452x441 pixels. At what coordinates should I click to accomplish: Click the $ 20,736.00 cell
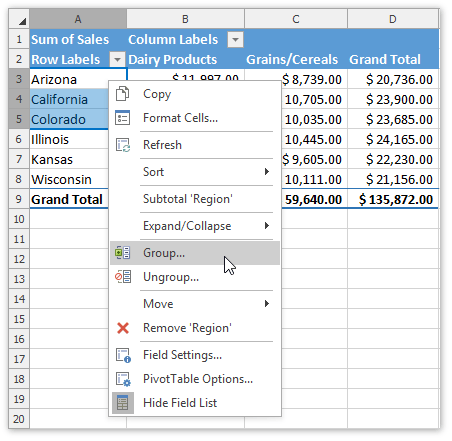pyautogui.click(x=393, y=79)
